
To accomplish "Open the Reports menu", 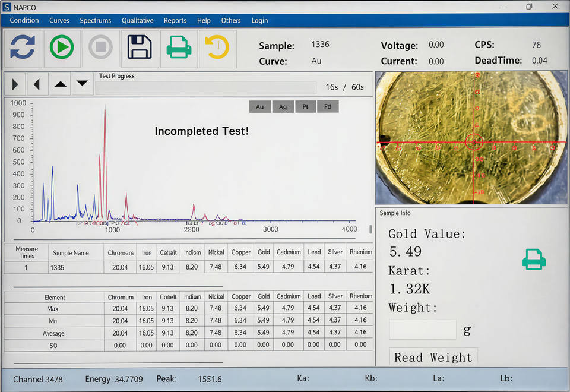I will (x=175, y=20).
